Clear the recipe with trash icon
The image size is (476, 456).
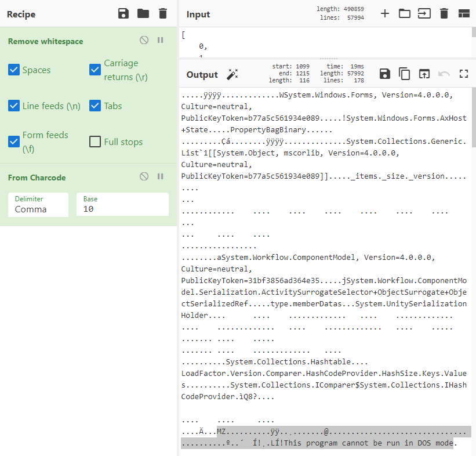163,14
